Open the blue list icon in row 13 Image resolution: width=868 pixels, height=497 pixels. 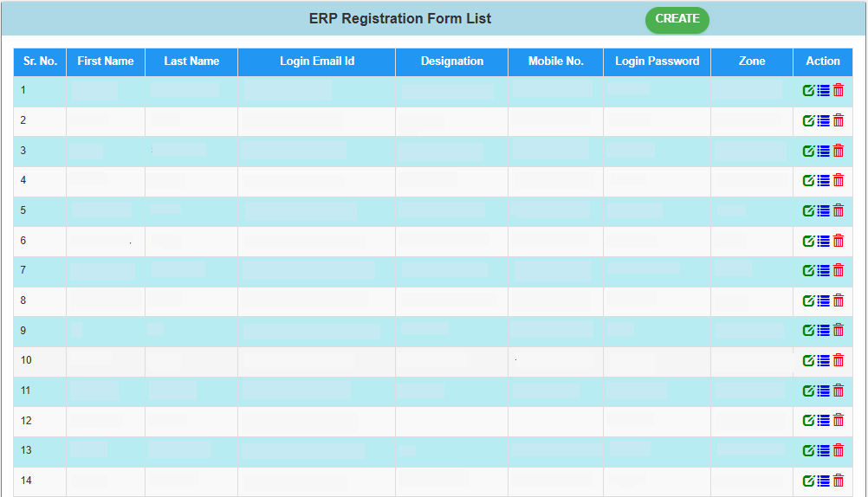click(x=823, y=450)
